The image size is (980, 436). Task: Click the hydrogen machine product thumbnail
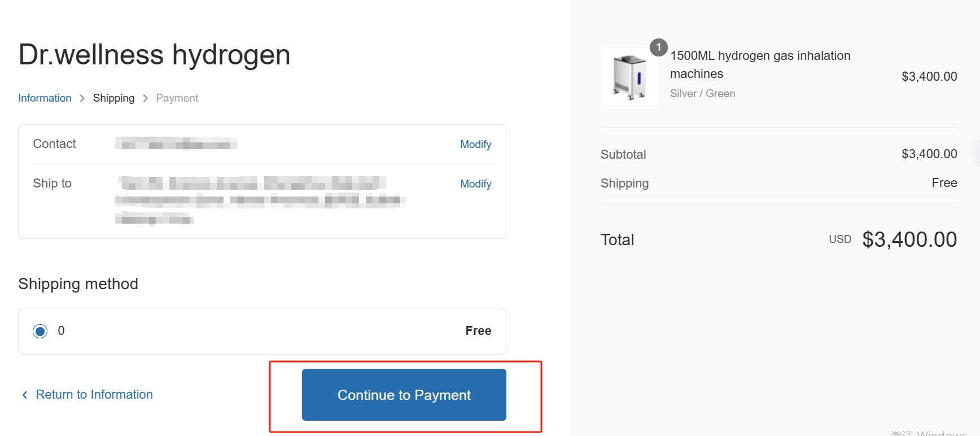pos(629,77)
